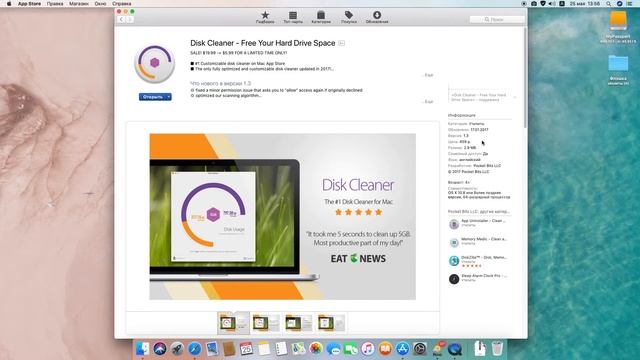The height and width of the screenshot is (360, 640).
Task: Open App Store icon in the Dock
Action: (402, 349)
